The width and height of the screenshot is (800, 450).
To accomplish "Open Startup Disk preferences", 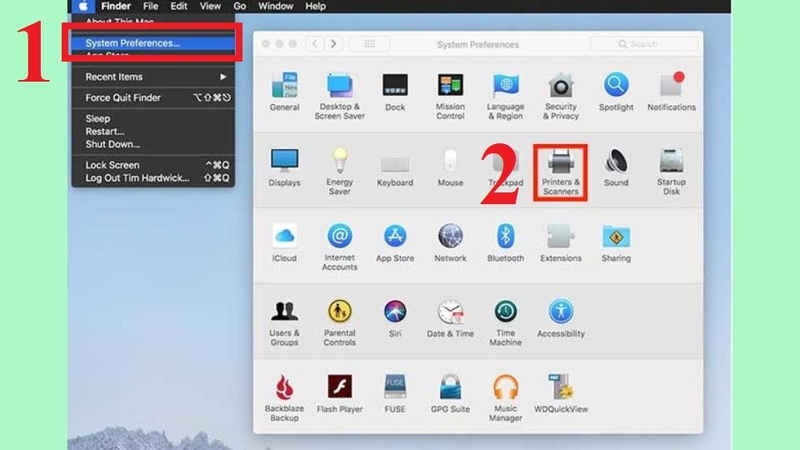I will [671, 172].
